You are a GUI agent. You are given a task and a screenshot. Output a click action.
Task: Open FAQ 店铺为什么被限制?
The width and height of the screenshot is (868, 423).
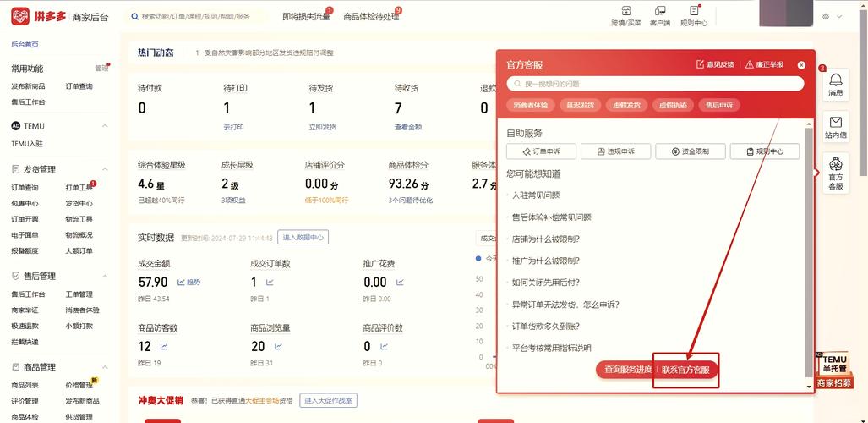546,239
